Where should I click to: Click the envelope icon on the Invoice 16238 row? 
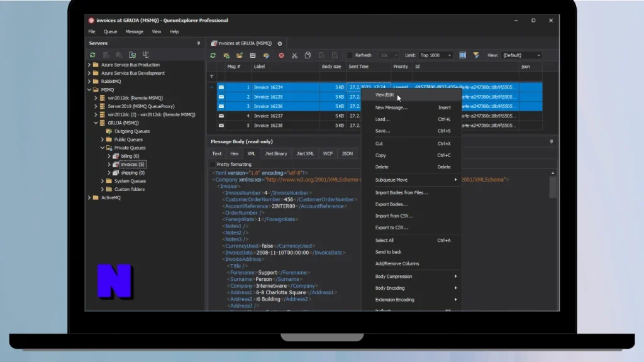[221, 125]
